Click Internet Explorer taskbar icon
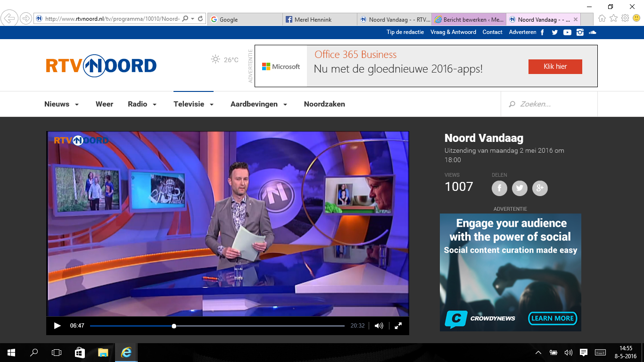Viewport: 644px width, 362px height. point(126,352)
